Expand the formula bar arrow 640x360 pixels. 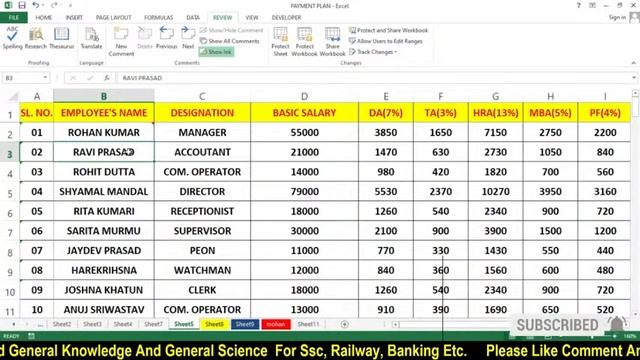coord(634,78)
